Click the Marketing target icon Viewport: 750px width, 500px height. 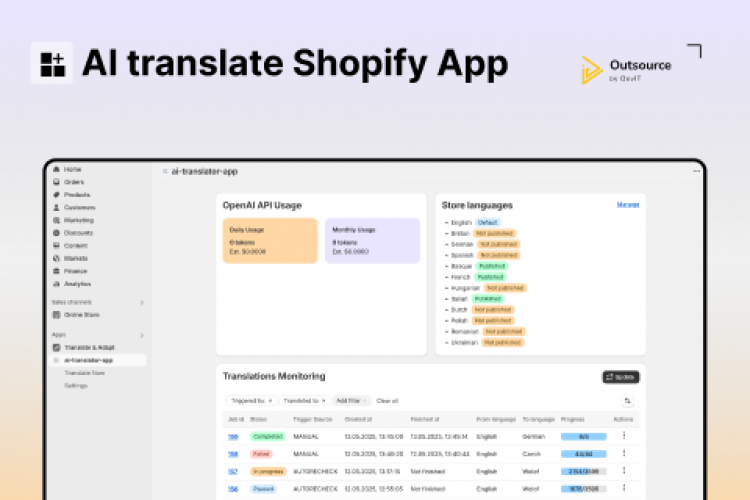pos(56,220)
